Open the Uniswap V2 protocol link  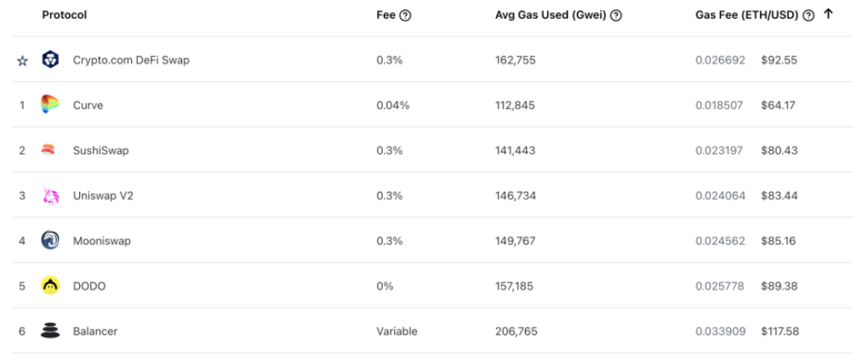103,196
